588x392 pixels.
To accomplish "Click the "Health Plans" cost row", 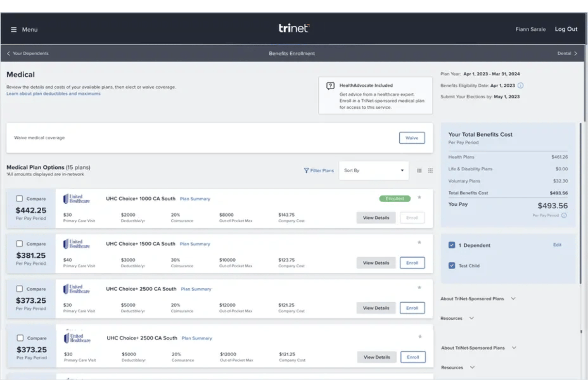I will [508, 157].
